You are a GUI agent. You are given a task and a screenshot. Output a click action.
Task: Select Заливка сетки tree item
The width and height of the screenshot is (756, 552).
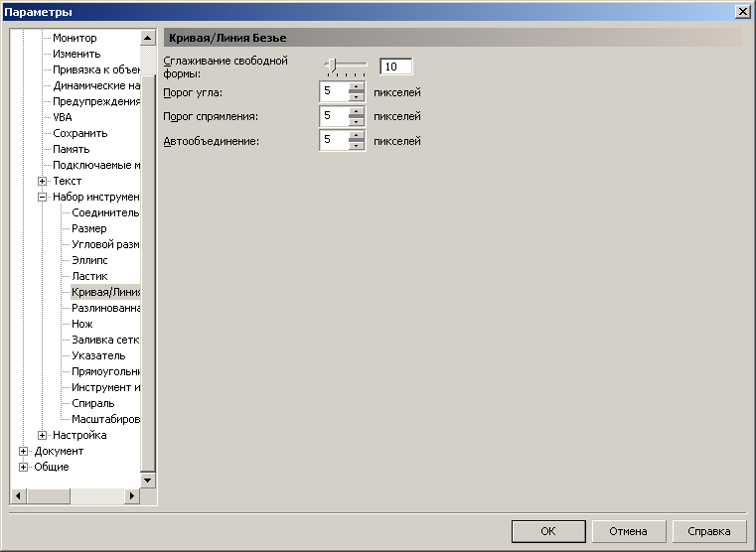coord(105,341)
